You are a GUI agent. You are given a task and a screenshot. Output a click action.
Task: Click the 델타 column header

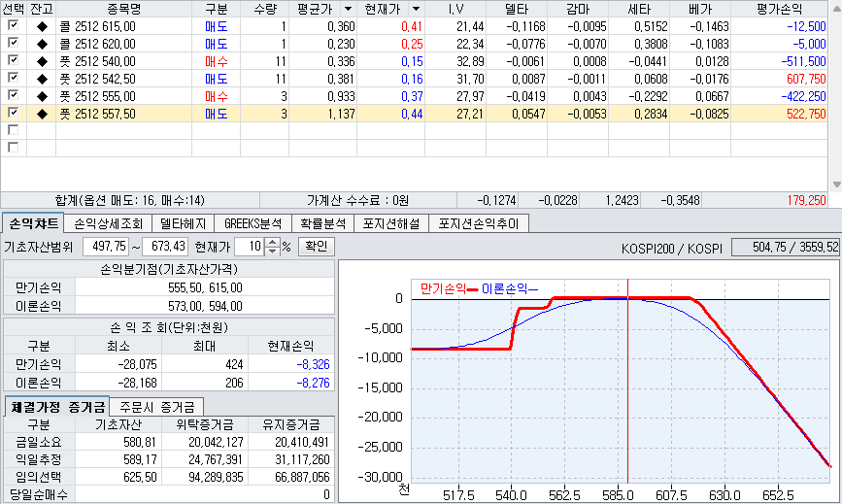click(517, 9)
